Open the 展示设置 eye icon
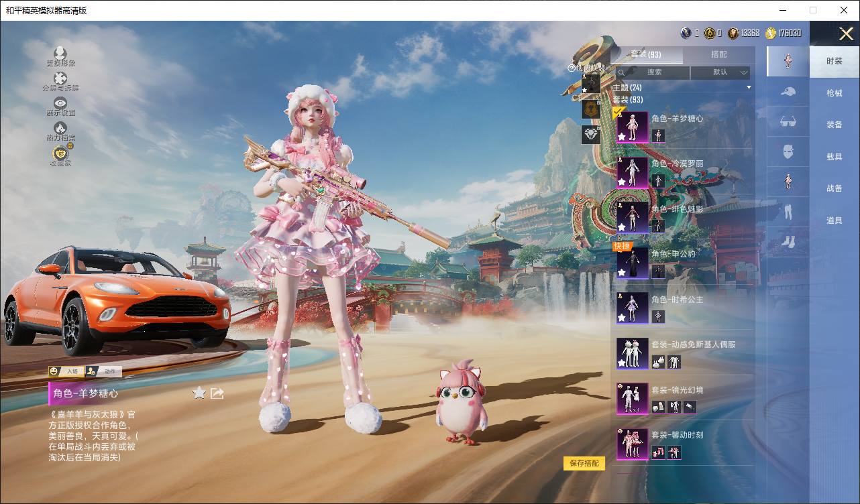The image size is (860, 504). click(x=60, y=103)
